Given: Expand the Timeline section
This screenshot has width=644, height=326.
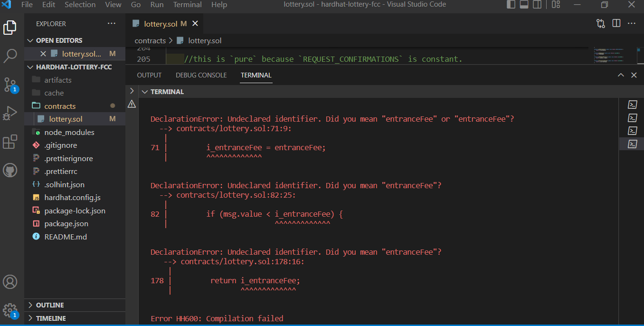Looking at the screenshot, I should click(x=31, y=318).
